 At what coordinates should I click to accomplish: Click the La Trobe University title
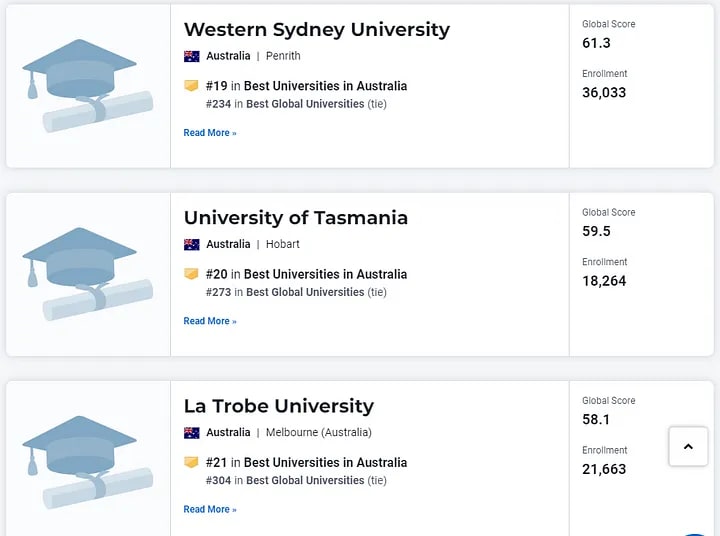[278, 406]
